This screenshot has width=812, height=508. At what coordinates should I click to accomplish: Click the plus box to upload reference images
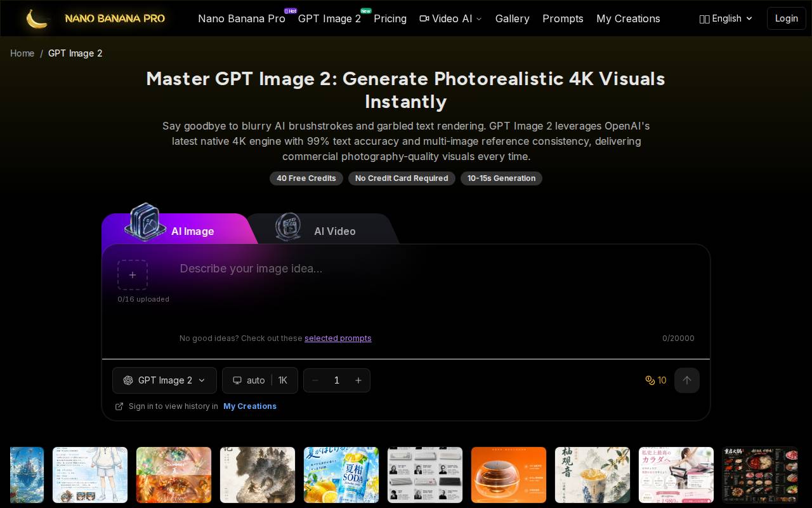click(x=133, y=275)
